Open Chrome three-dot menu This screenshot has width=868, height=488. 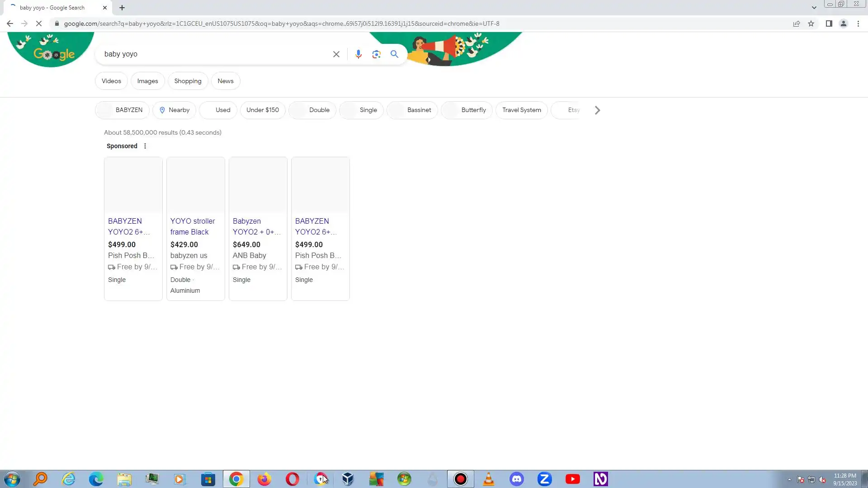[858, 23]
